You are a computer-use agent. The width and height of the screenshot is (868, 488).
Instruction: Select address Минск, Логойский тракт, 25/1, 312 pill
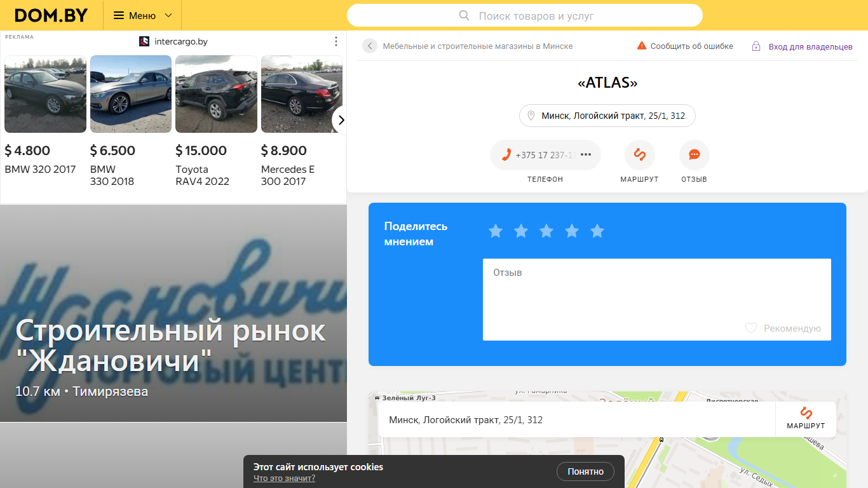point(607,116)
